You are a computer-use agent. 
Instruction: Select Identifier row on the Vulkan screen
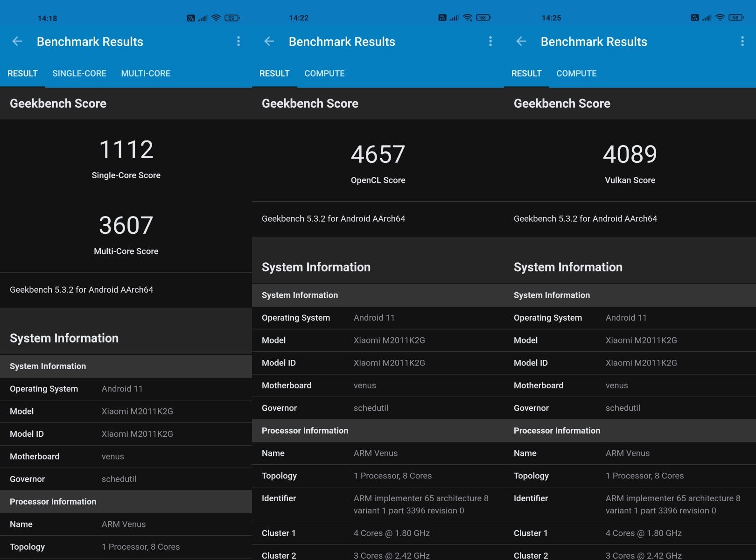[x=630, y=504]
